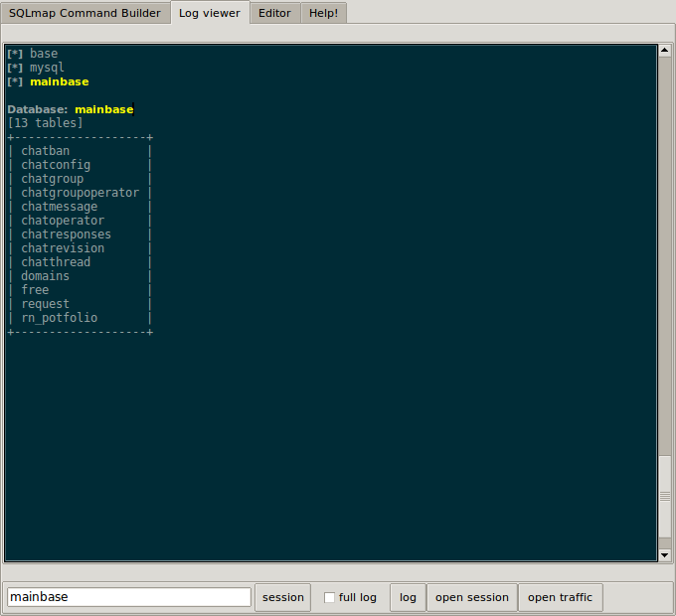
Task: Click the 'chatoperator' table name
Action: tap(63, 221)
